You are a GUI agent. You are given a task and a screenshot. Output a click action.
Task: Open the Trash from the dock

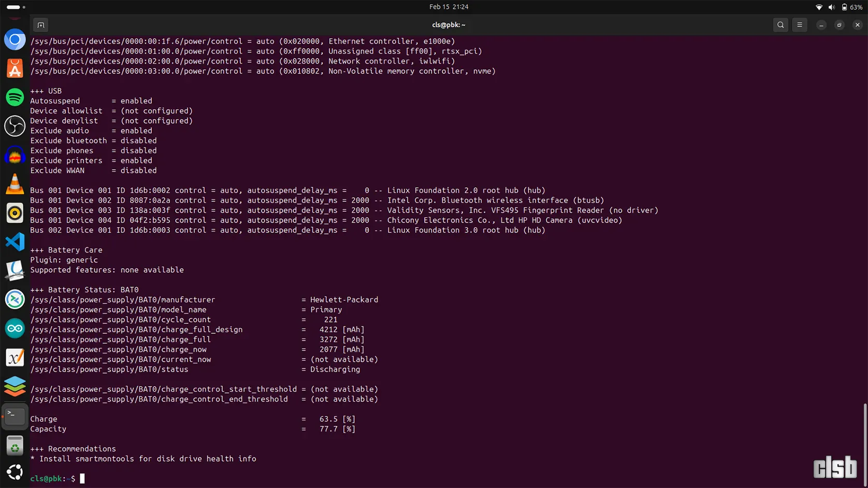click(15, 446)
